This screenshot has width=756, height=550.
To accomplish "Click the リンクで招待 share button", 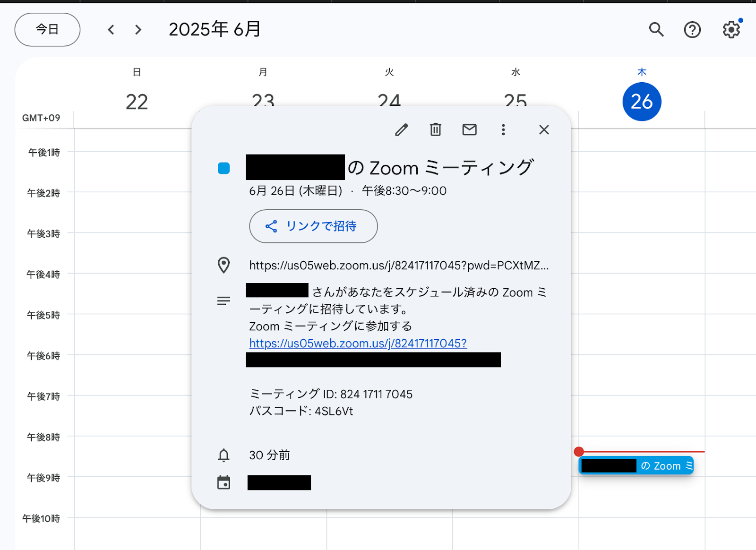I will pos(313,226).
